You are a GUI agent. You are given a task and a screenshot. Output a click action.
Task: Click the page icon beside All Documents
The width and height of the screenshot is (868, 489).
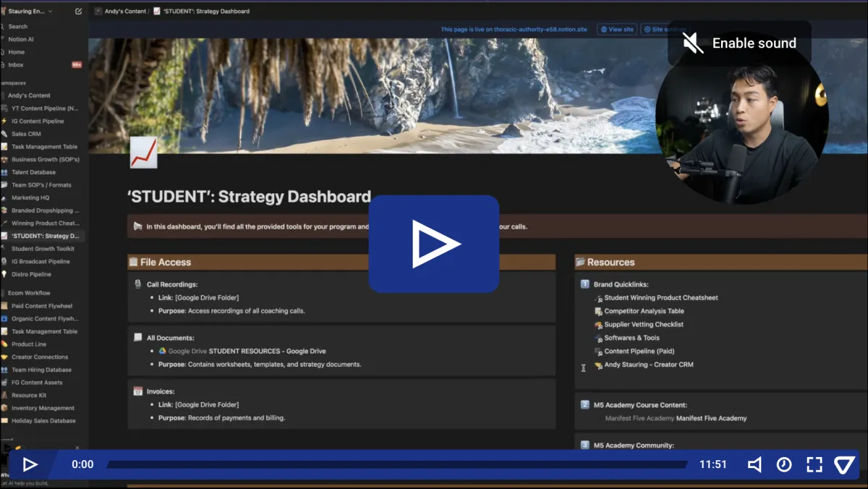(x=137, y=338)
